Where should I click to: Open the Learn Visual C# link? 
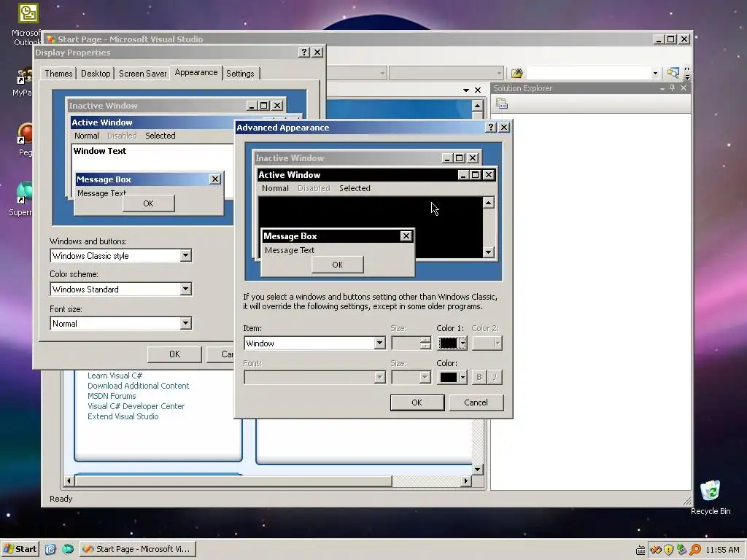(x=115, y=376)
